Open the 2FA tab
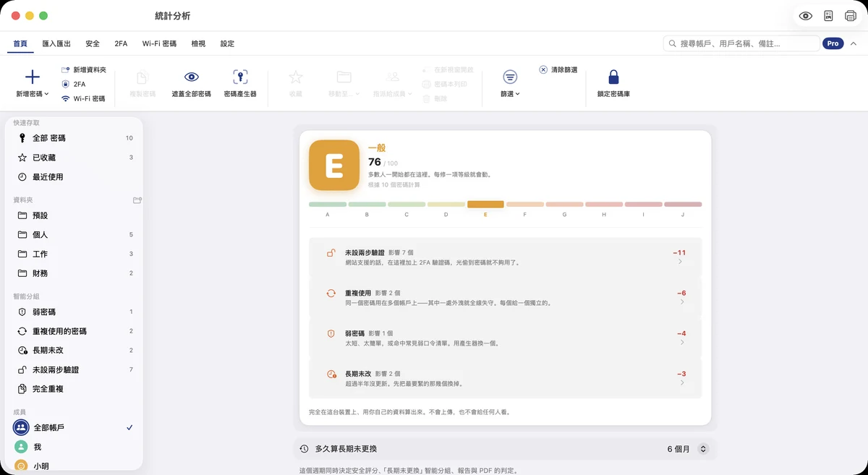The height and width of the screenshot is (475, 868). pyautogui.click(x=121, y=43)
